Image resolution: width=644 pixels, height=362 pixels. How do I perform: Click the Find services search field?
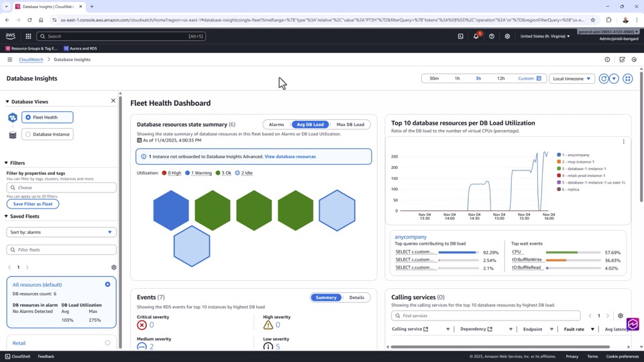(x=486, y=316)
